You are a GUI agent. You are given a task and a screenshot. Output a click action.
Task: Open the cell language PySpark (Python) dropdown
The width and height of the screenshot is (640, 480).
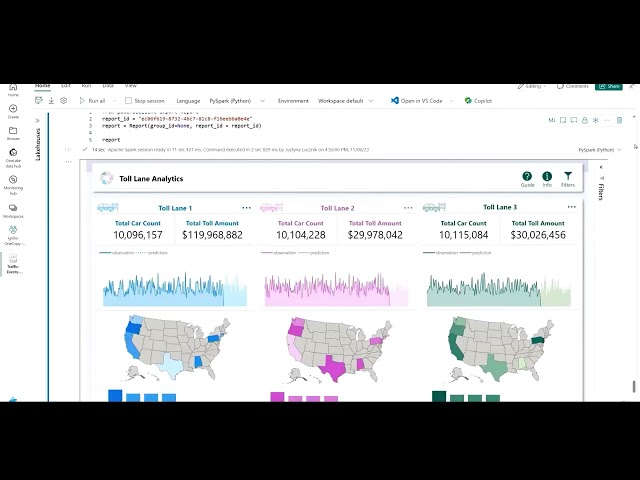point(600,150)
